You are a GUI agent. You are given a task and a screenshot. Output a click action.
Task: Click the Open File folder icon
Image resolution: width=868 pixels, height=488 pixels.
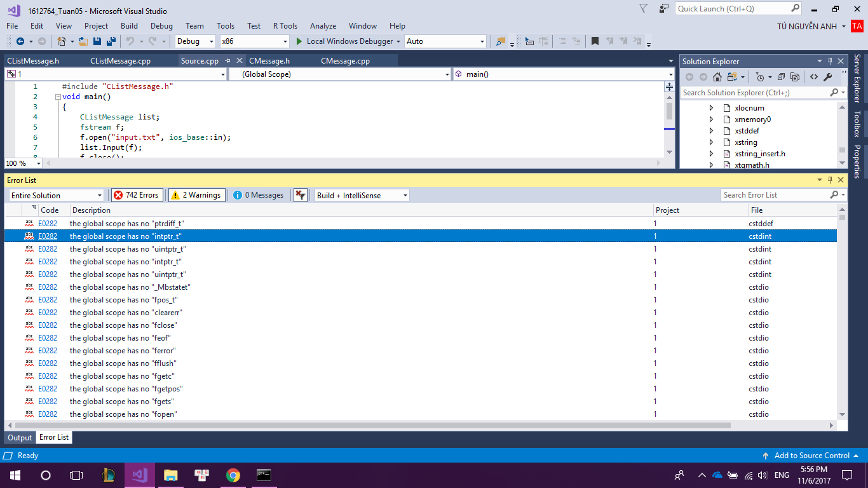83,41
